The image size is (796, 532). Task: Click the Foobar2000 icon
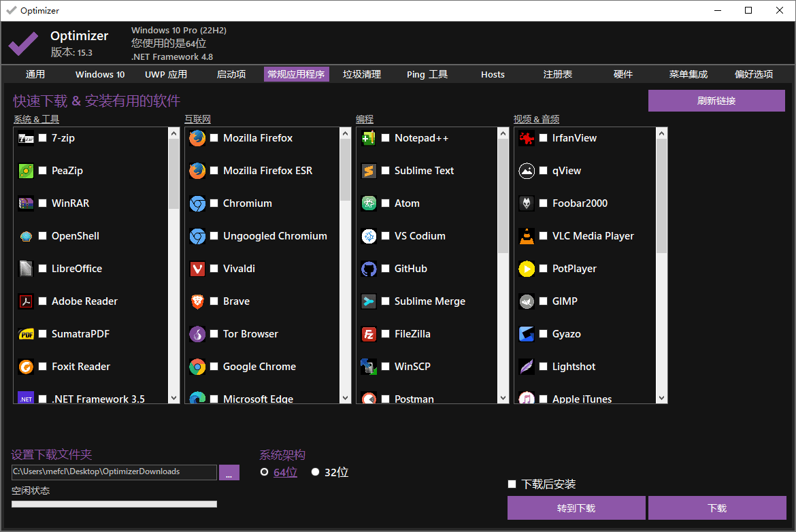[x=527, y=203]
